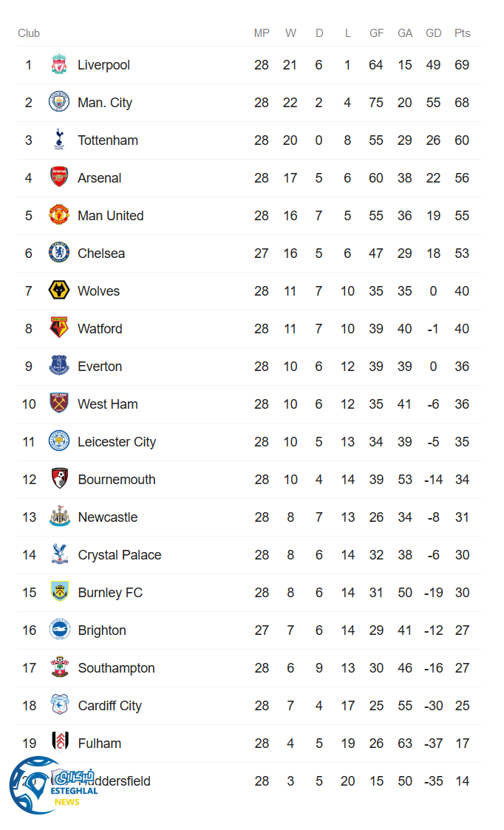Viewport: 504px width, 830px height.
Task: Click the Watford club crest icon
Action: 59,329
